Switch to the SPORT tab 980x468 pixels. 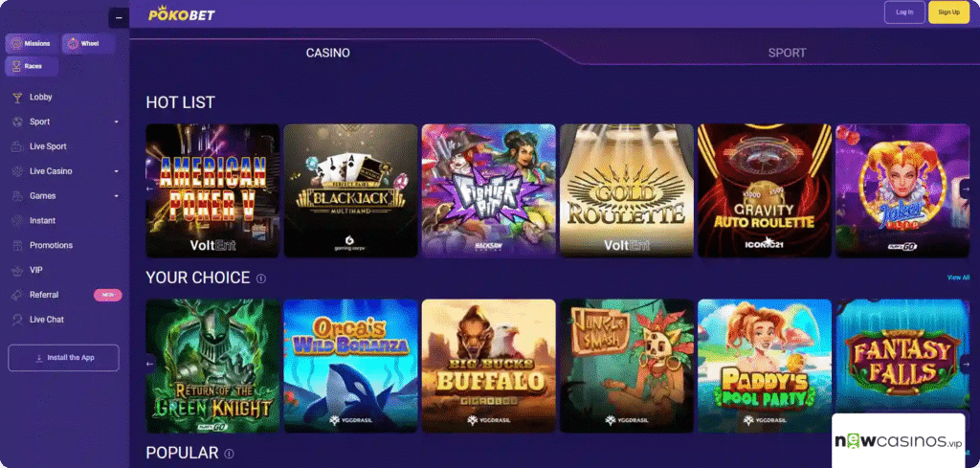[787, 53]
